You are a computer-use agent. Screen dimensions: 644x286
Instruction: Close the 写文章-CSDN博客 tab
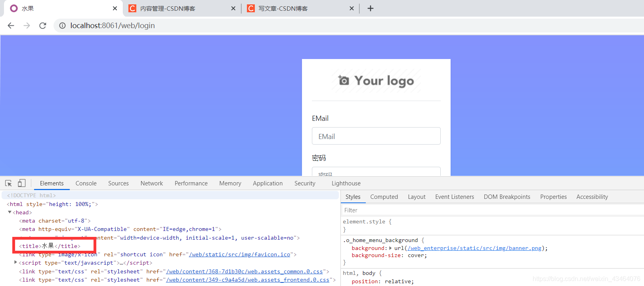point(352,8)
